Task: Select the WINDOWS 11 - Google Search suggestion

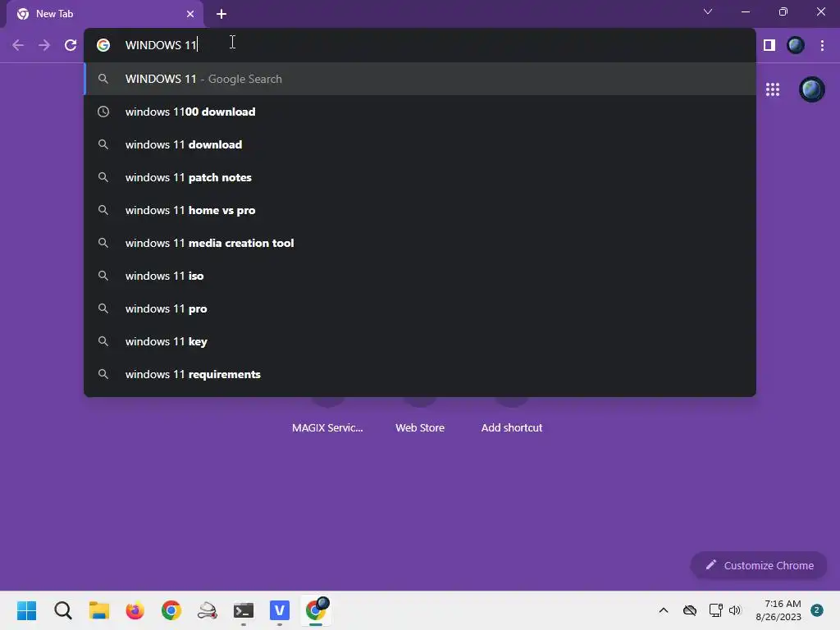Action: 420,79
